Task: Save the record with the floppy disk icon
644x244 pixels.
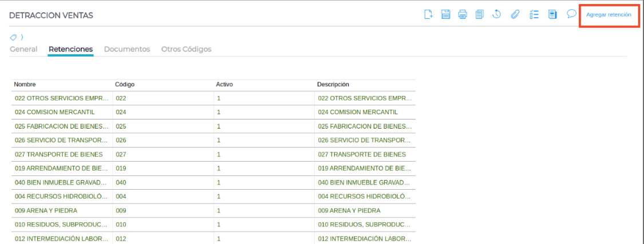Action: [x=445, y=14]
